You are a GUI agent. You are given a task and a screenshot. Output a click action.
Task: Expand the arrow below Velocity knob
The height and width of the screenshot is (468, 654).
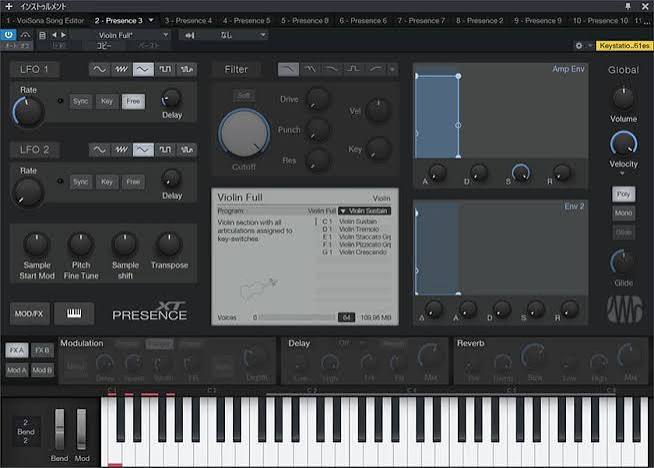tap(622, 173)
